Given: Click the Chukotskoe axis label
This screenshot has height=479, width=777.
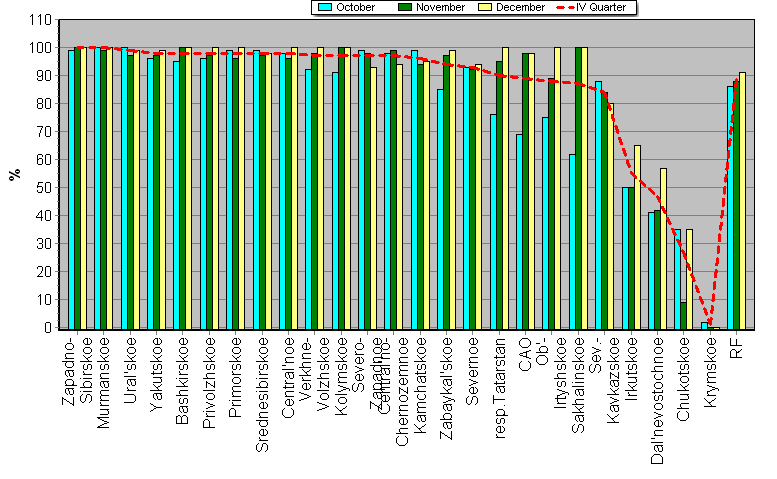Looking at the screenshot, I should coord(684,378).
